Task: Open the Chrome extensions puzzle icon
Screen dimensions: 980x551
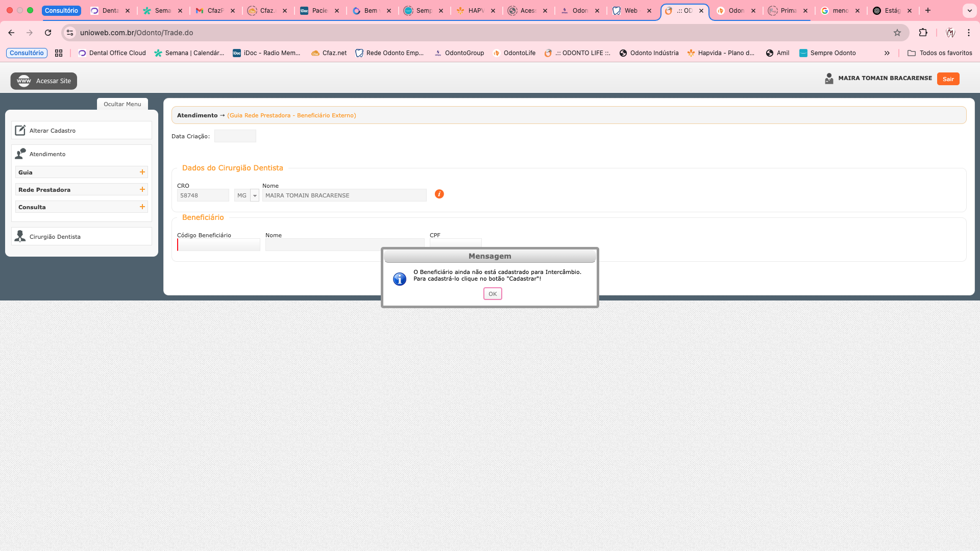Action: tap(923, 33)
